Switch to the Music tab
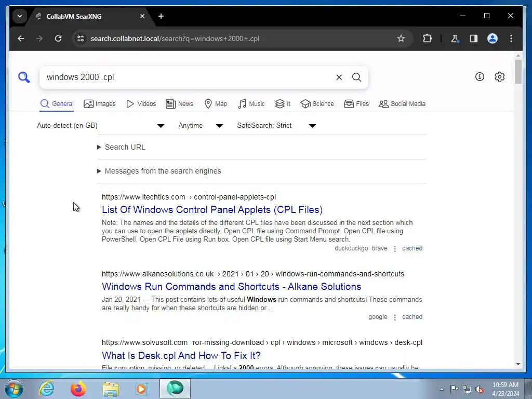The image size is (532, 399). [x=251, y=104]
